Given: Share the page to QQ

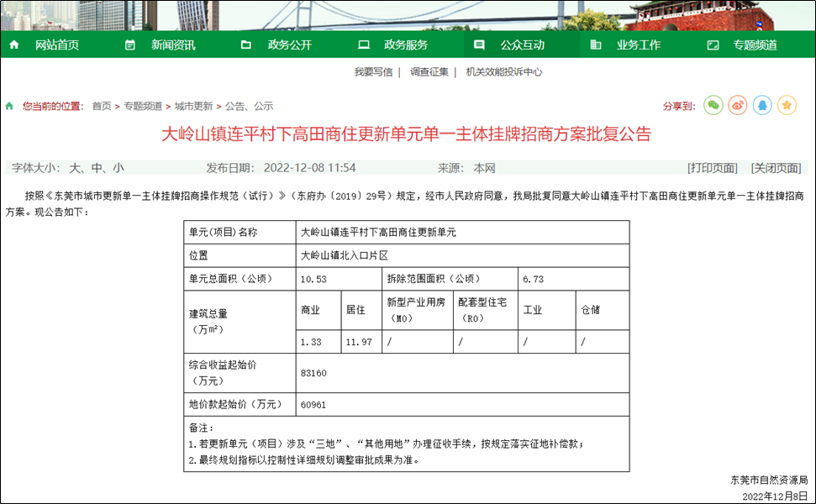Looking at the screenshot, I should click(x=762, y=106).
